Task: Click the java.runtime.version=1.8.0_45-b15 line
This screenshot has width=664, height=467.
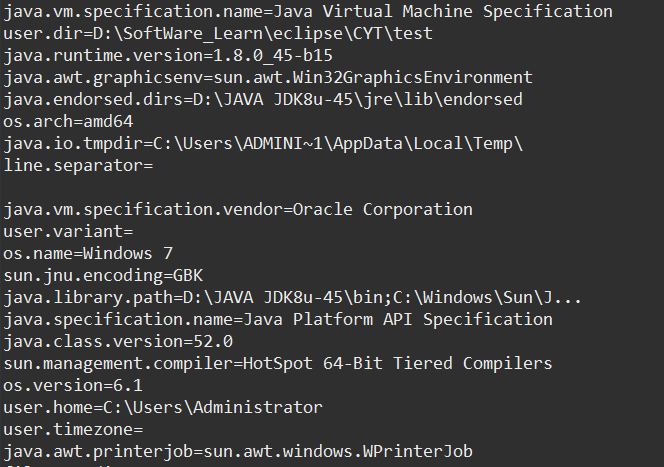Action: pos(168,55)
